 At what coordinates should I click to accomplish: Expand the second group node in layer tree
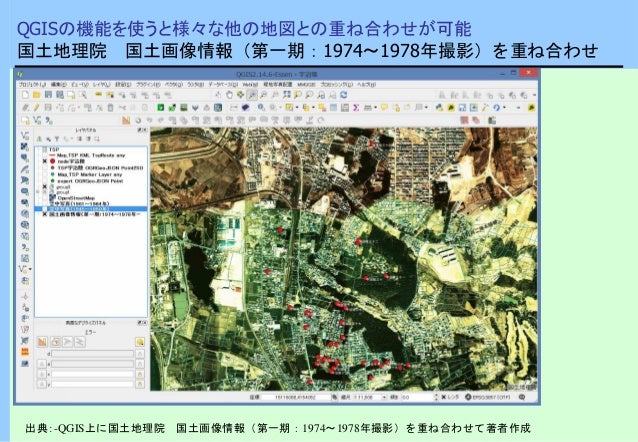(x=39, y=192)
